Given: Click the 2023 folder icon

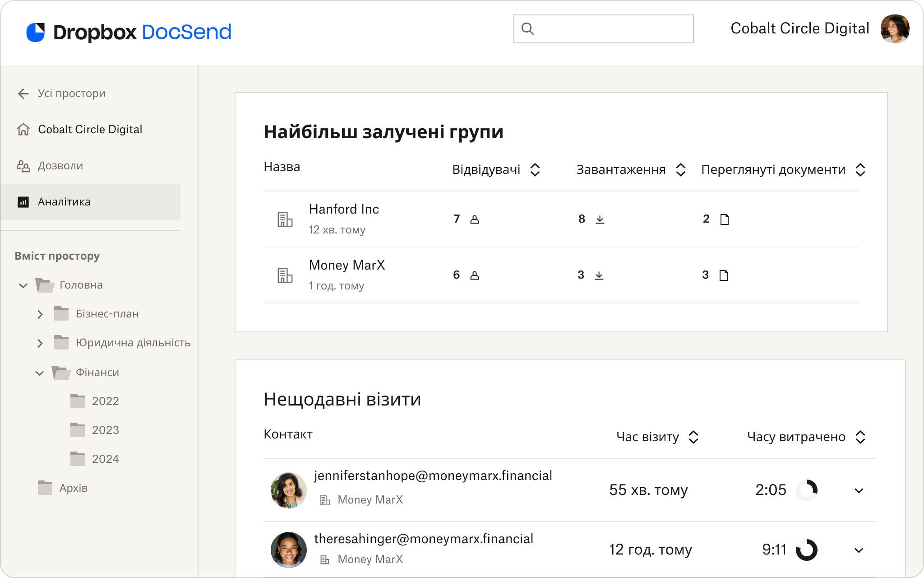Looking at the screenshot, I should 78,430.
